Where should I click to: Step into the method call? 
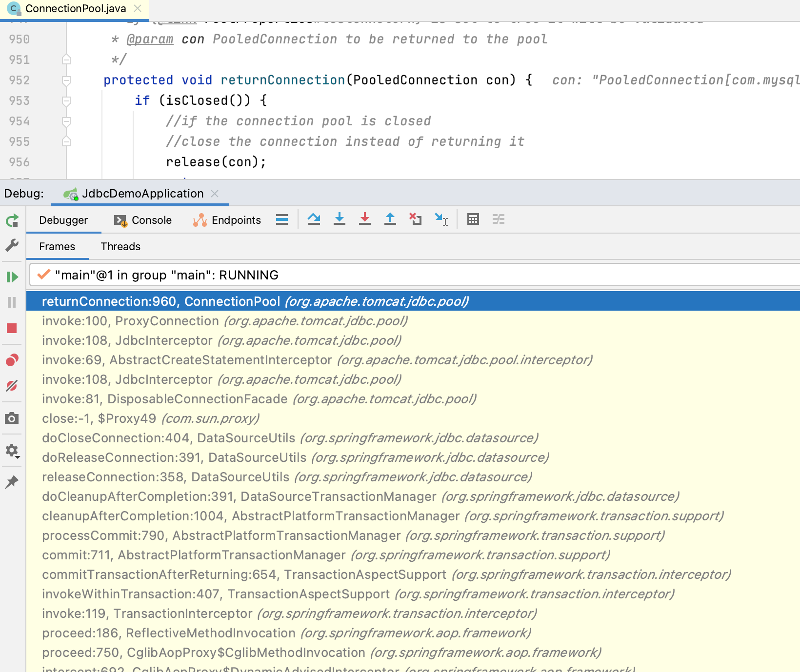coord(340,219)
